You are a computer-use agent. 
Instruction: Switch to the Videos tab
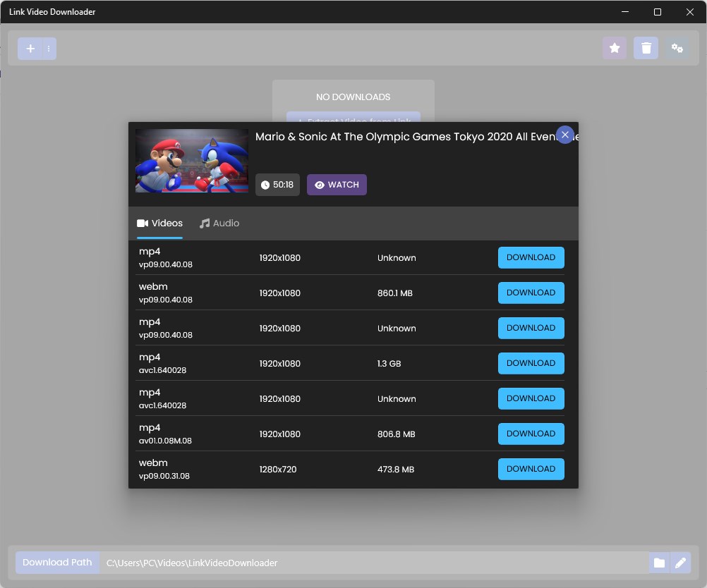[x=159, y=223]
